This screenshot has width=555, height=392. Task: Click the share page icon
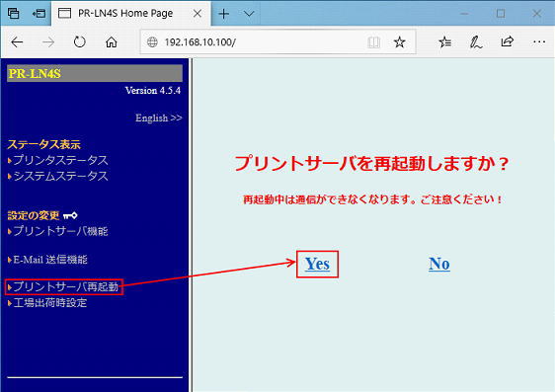(508, 41)
